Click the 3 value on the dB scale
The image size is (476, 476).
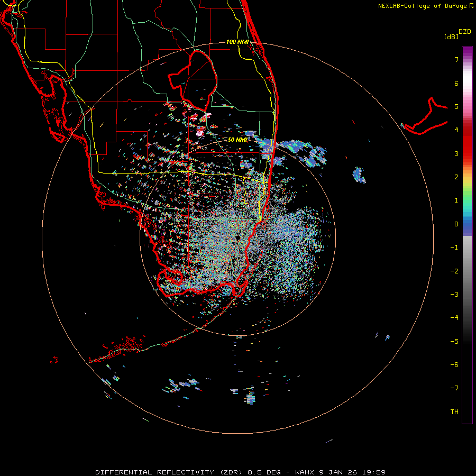(x=456, y=153)
